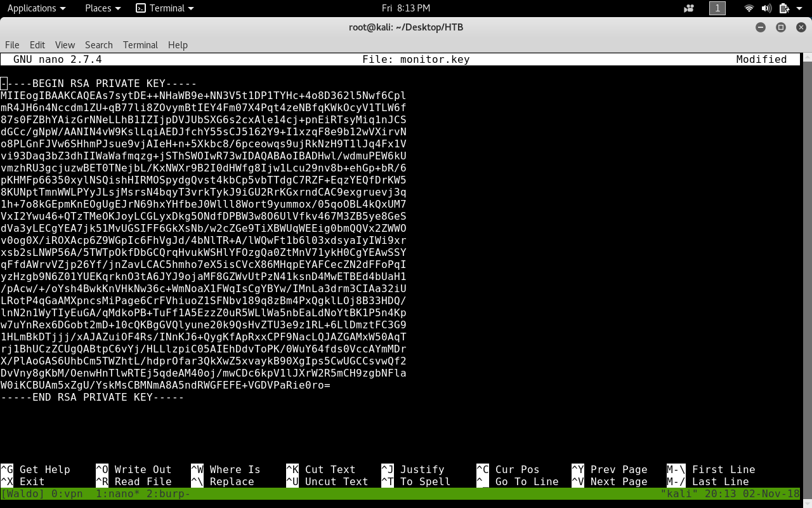Expand the Places dropdown menu
812x508 pixels.
tap(103, 8)
